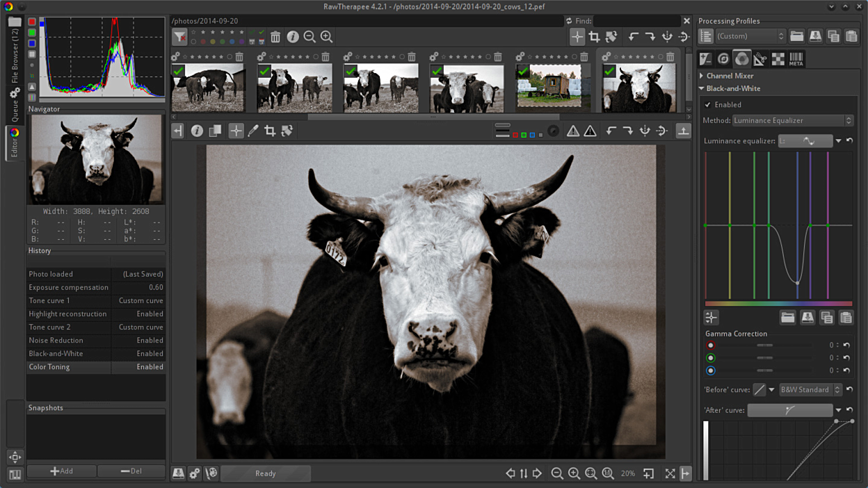The image size is (868, 488).
Task: Click the Add snapshot button
Action: pos(61,471)
